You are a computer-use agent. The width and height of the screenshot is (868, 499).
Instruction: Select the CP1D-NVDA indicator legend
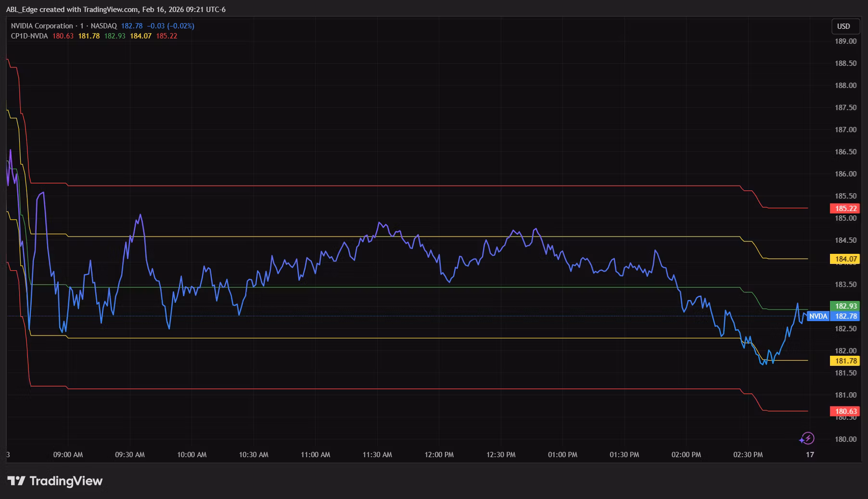[x=29, y=36]
